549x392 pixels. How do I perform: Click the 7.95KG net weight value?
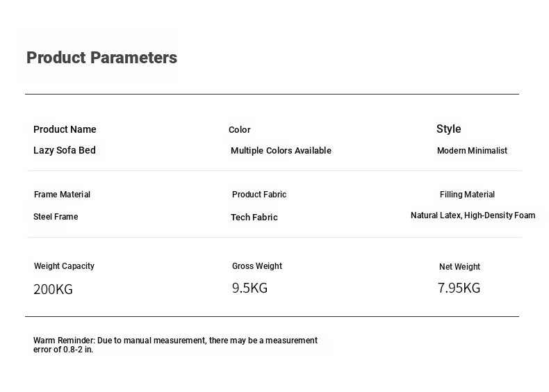[x=459, y=288]
